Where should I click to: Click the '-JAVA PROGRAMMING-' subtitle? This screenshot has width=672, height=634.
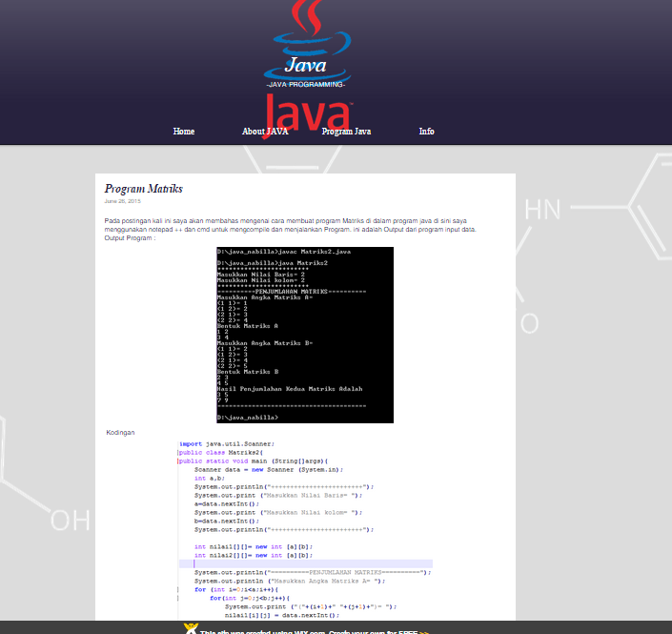pyautogui.click(x=306, y=85)
